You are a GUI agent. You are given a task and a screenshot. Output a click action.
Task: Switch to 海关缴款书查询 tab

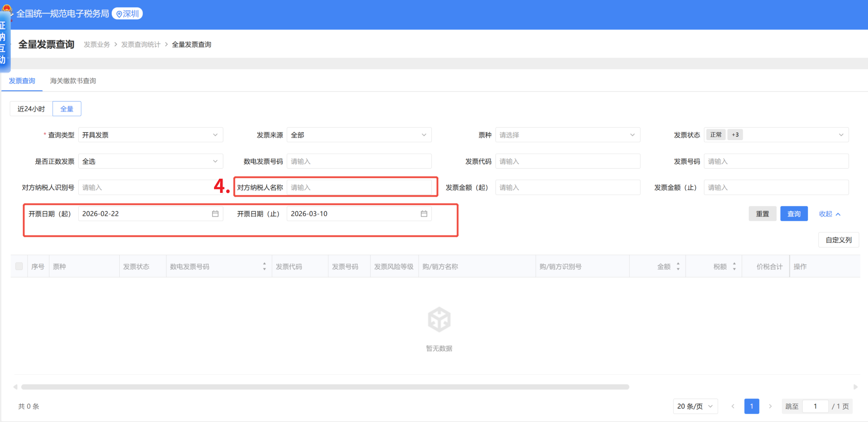click(x=73, y=81)
